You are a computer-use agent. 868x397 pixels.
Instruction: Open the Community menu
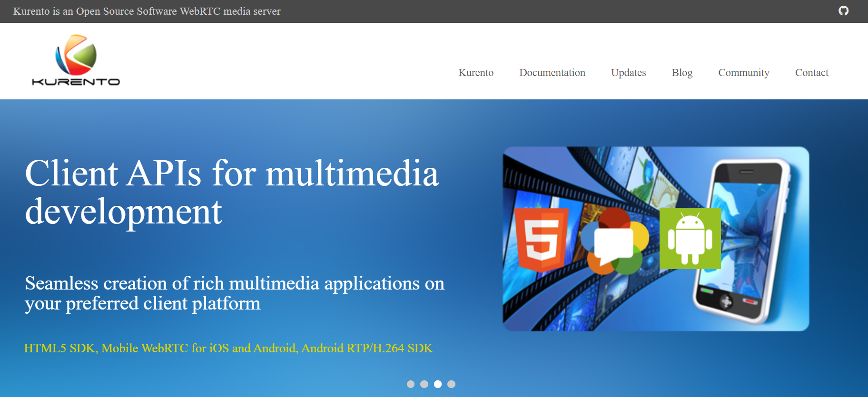coord(743,73)
